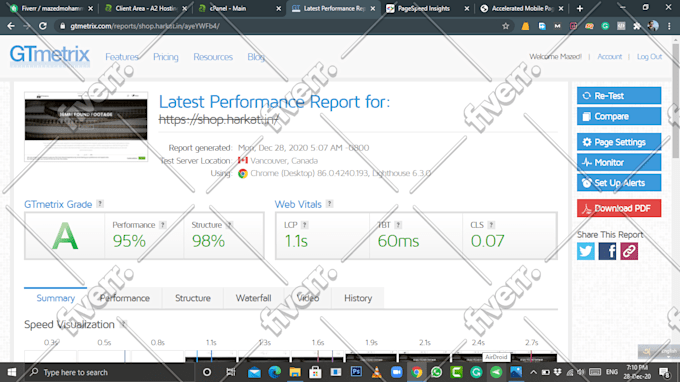This screenshot has height=382, width=680.
Task: Switch to the PageSpeed Insights tab
Action: point(428,8)
